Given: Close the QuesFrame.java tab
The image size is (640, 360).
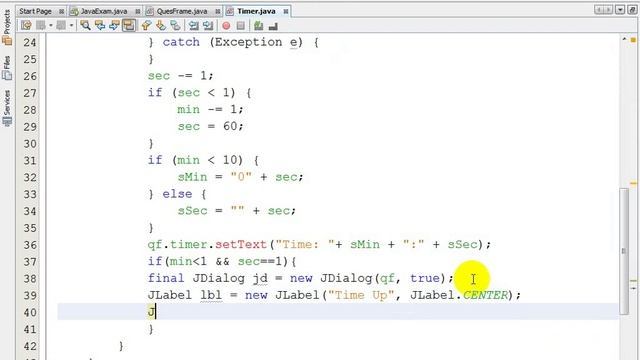Looking at the screenshot, I should pyautogui.click(x=218, y=11).
